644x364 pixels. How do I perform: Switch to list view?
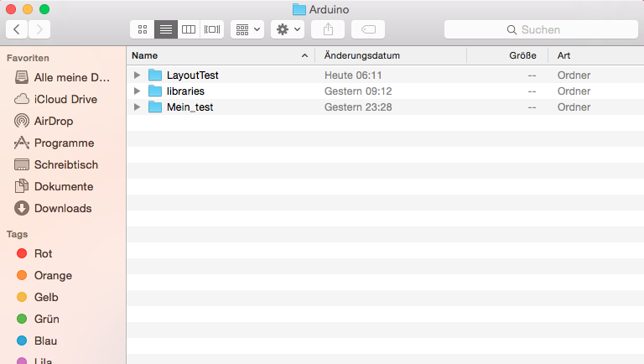coord(166,29)
